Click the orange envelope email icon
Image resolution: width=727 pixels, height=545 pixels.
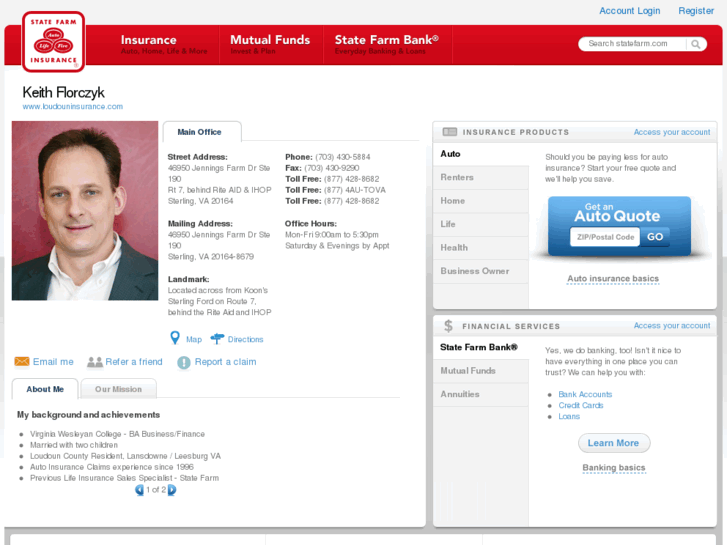tap(22, 361)
